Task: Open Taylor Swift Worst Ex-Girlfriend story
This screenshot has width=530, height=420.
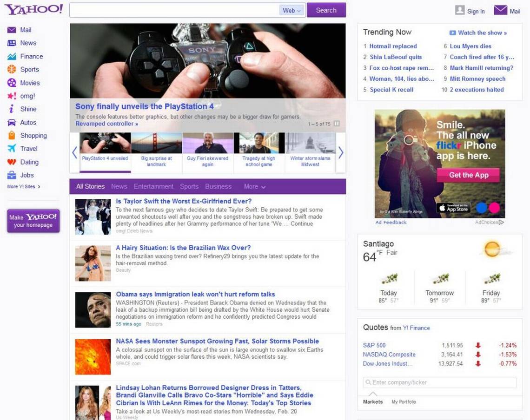Action: tap(184, 201)
